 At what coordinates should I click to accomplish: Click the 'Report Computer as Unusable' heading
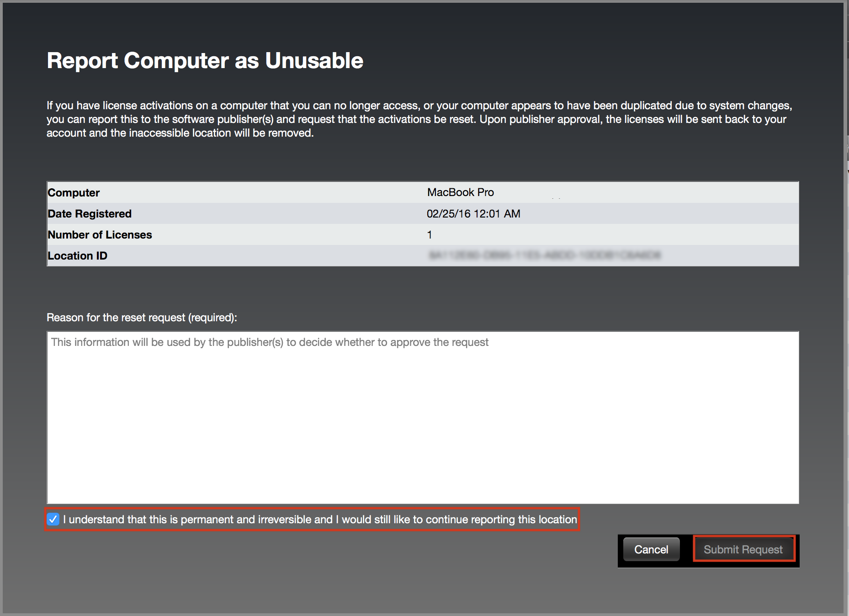click(205, 60)
